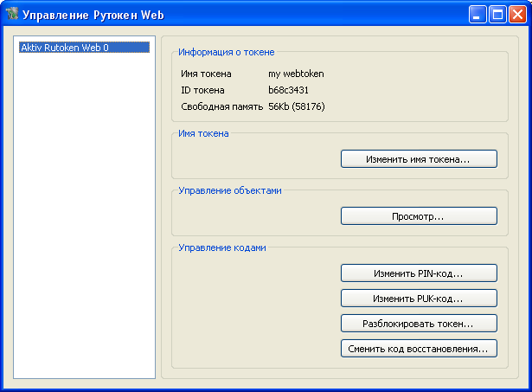Click the Управление кодами group title
The width and height of the screenshot is (532, 392).
click(222, 247)
